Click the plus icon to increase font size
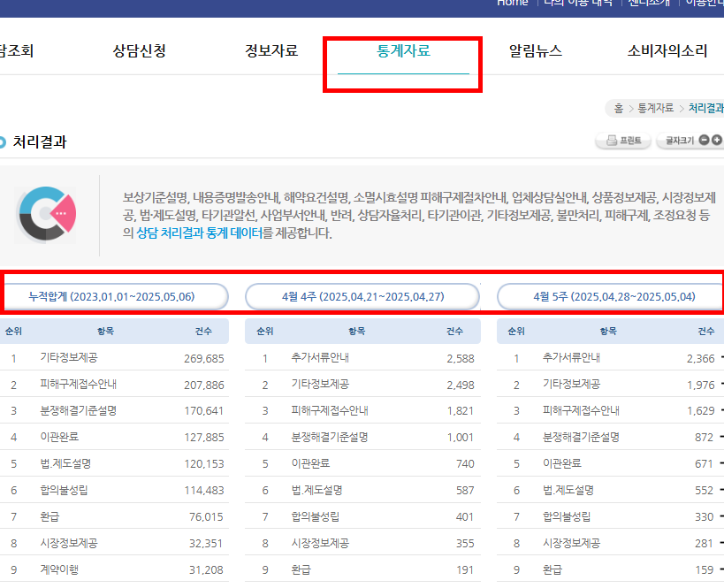 (718, 141)
